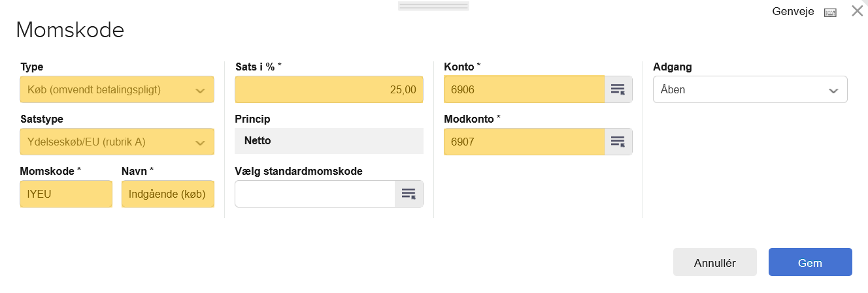Click the Gem button

(x=810, y=262)
